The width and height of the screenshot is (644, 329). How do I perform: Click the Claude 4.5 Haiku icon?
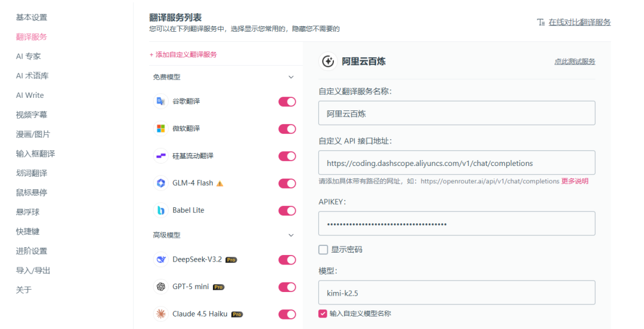[160, 314]
